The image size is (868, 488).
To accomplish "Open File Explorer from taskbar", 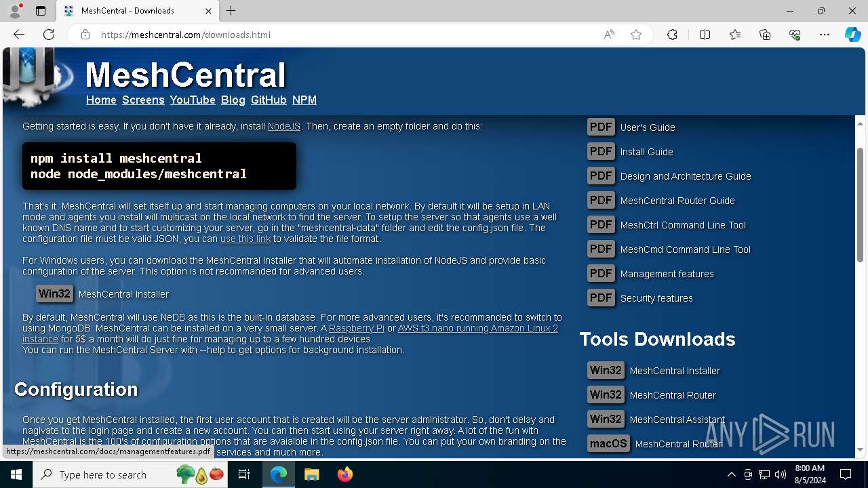I will pyautogui.click(x=311, y=474).
